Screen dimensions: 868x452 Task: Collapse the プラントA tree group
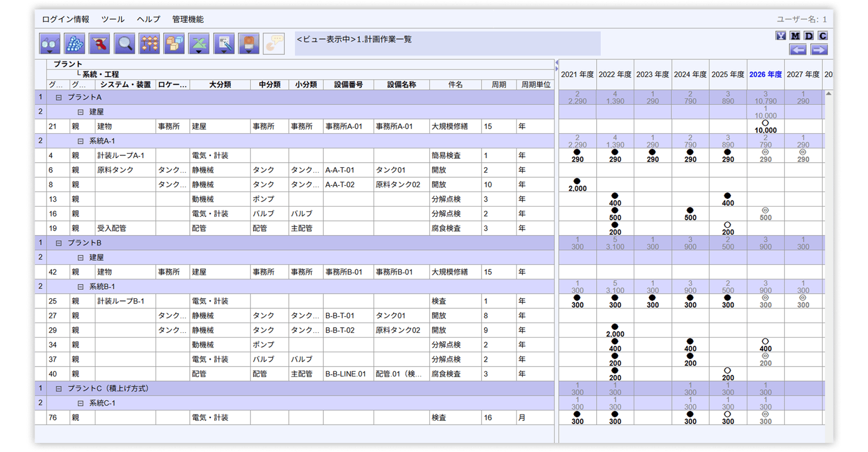(x=58, y=97)
